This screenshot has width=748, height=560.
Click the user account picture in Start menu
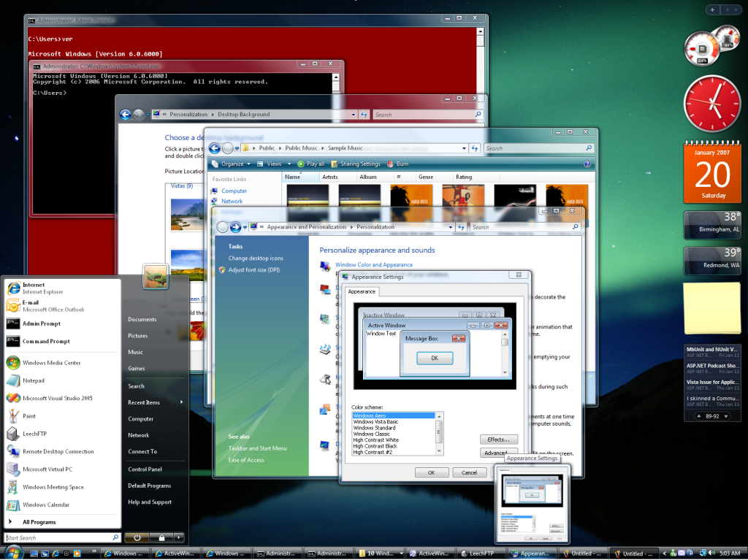tap(156, 277)
